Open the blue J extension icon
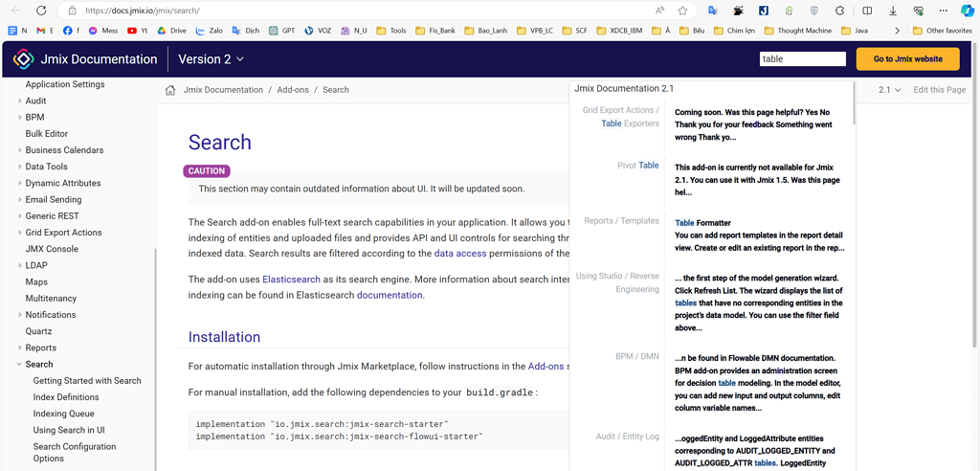Screen dimensions: 980x471 (x=763, y=11)
